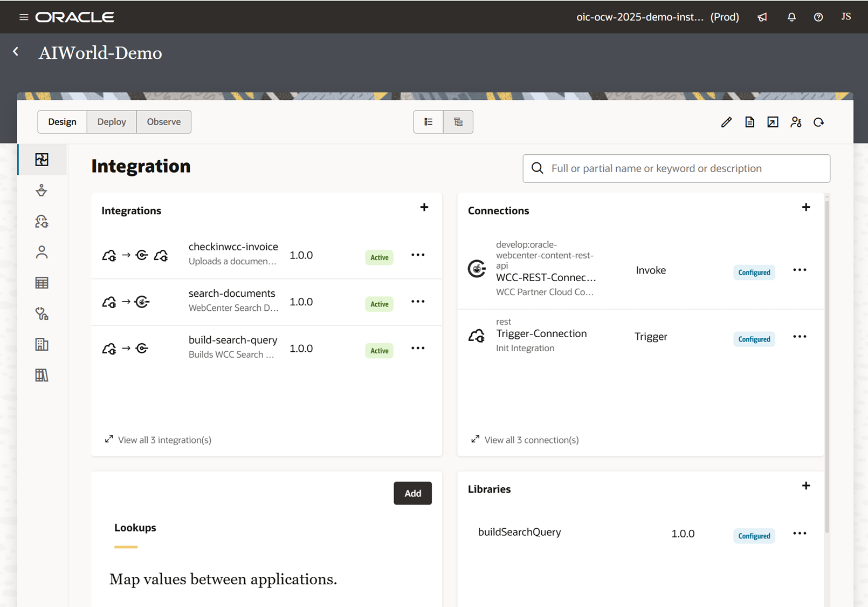Screen dimensions: 868x607
Task: Select the Integrations puzzle icon in the sidebar
Action: (42, 159)
